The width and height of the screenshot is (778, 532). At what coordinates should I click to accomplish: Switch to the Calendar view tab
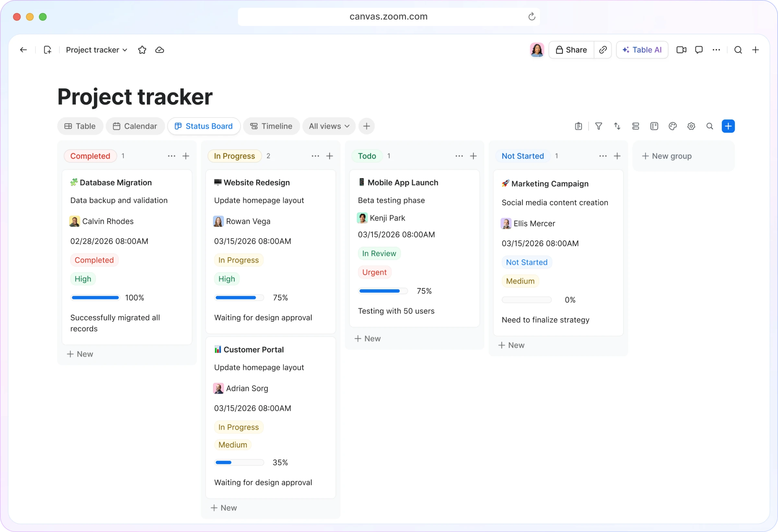[135, 126]
